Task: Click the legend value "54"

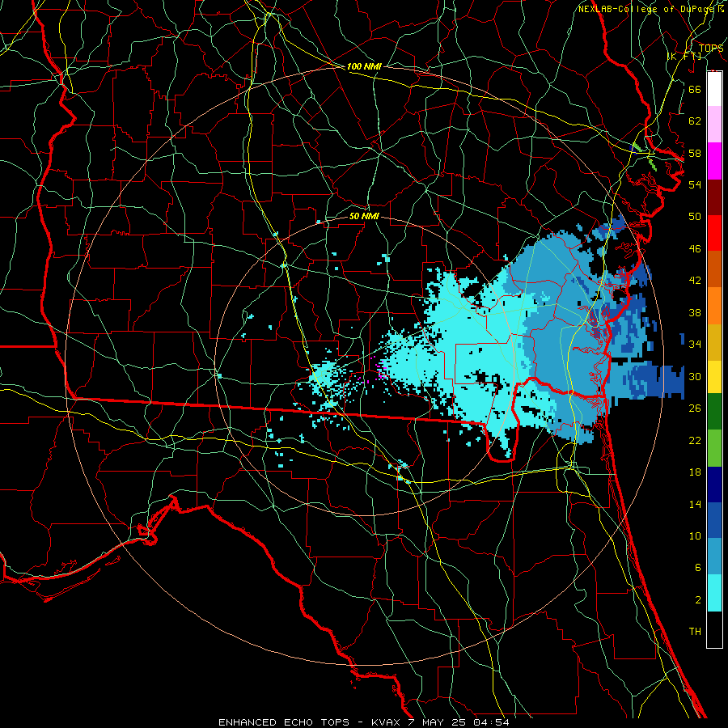Action: tap(695, 184)
